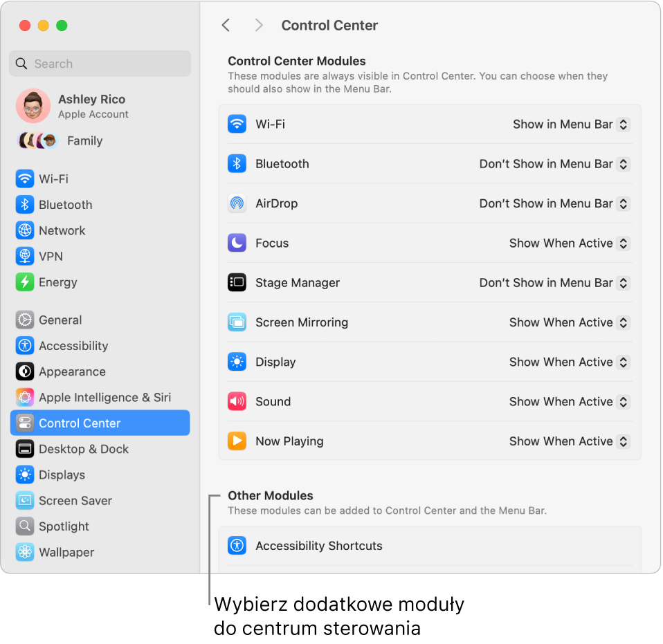Click the Displays sun icon in sidebar
Image resolution: width=663 pixels, height=644 pixels.
pos(25,475)
